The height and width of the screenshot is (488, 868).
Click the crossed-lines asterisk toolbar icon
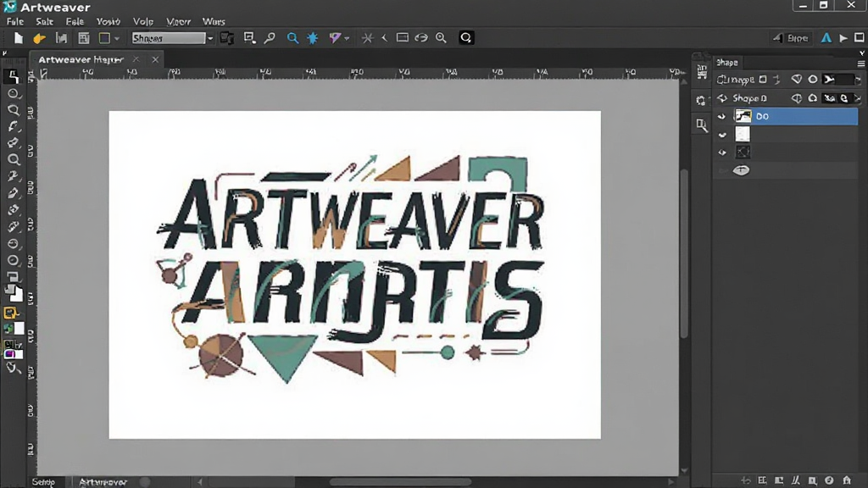point(367,37)
